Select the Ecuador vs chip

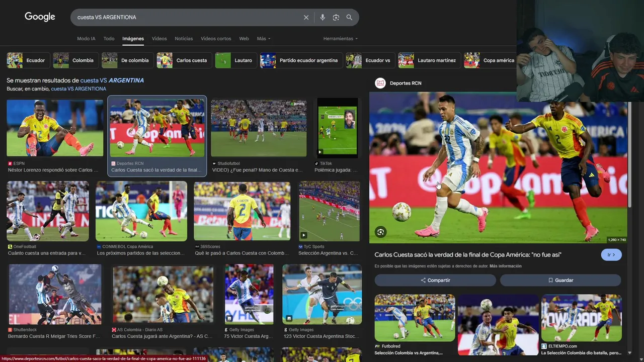370,60
